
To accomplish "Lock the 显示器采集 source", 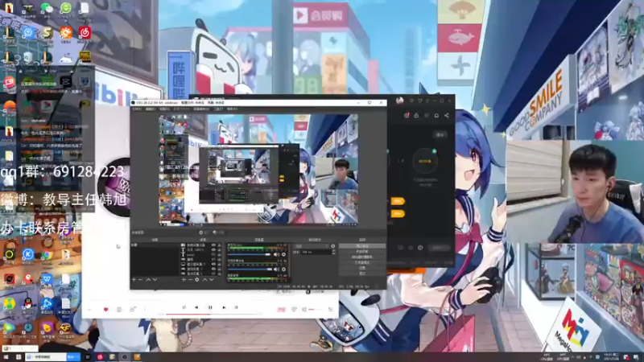I will tap(219, 264).
